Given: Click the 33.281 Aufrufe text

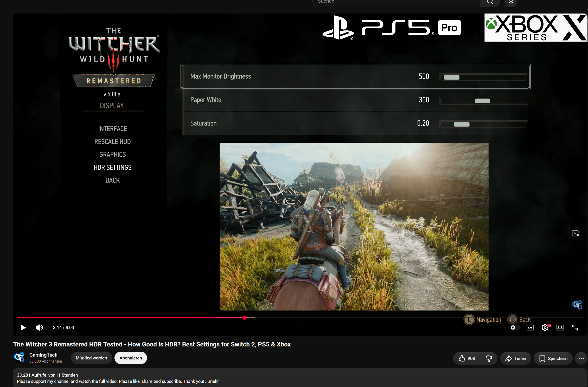Looking at the screenshot, I should tap(31, 375).
